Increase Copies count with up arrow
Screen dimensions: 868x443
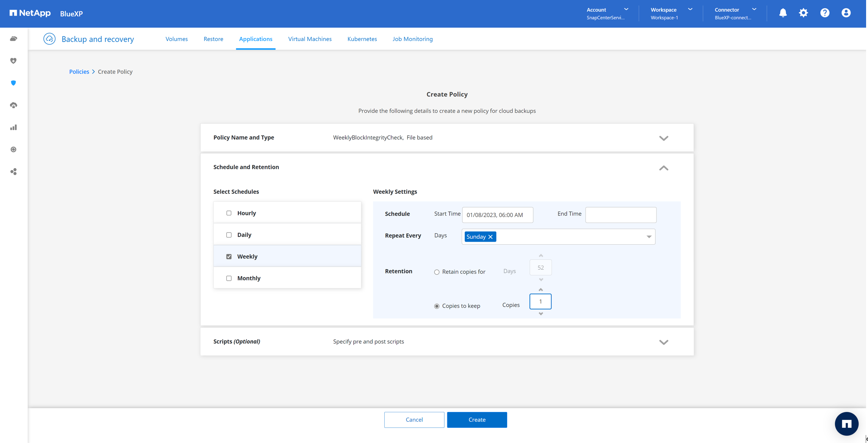tap(541, 290)
